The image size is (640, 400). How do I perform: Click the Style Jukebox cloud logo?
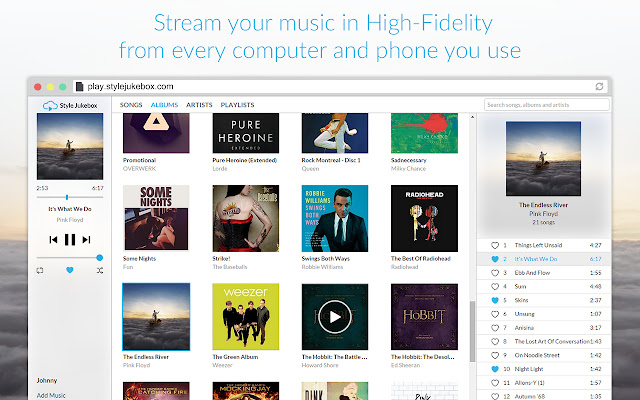click(x=50, y=106)
